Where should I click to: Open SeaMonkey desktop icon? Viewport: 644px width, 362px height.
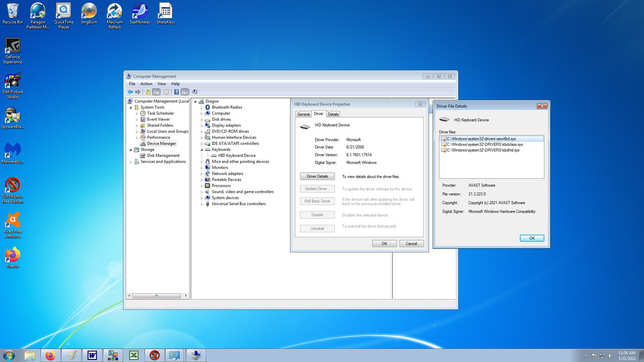pos(140,14)
